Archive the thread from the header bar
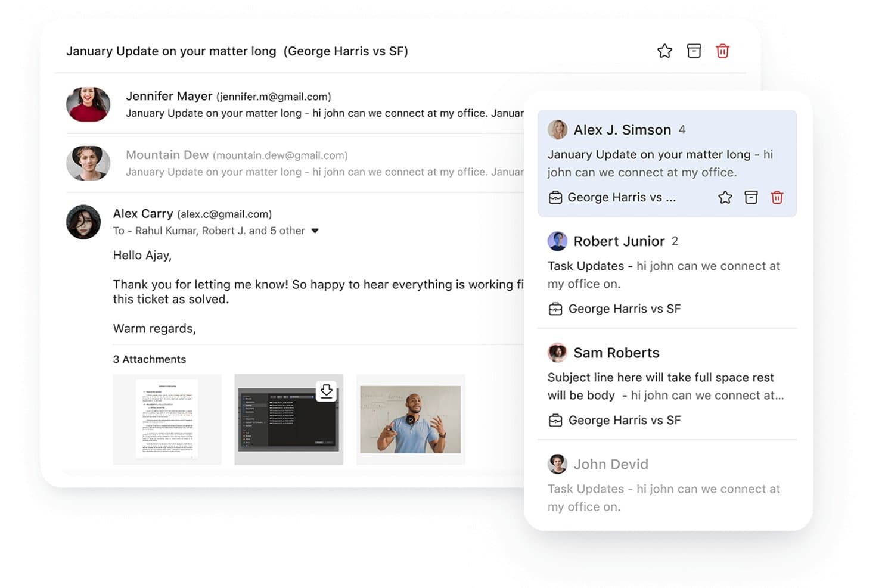Screen dimensions: 882x588 click(x=694, y=51)
